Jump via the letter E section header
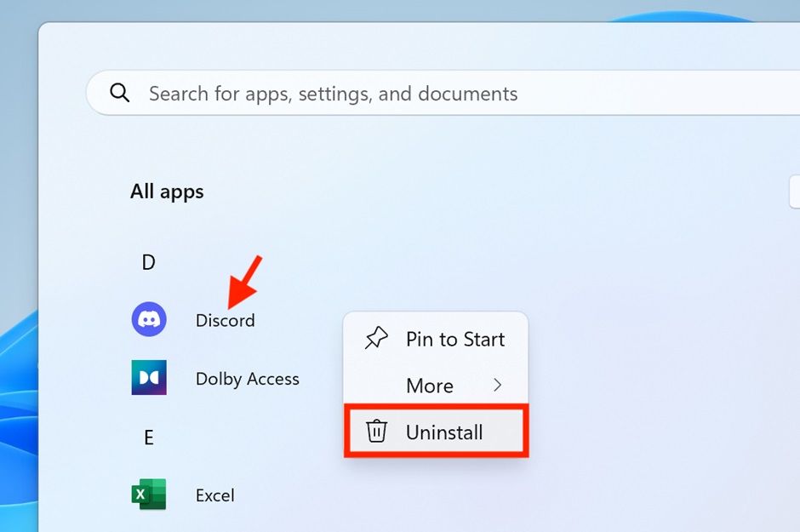Viewport: 800px width, 532px height. pos(148,438)
